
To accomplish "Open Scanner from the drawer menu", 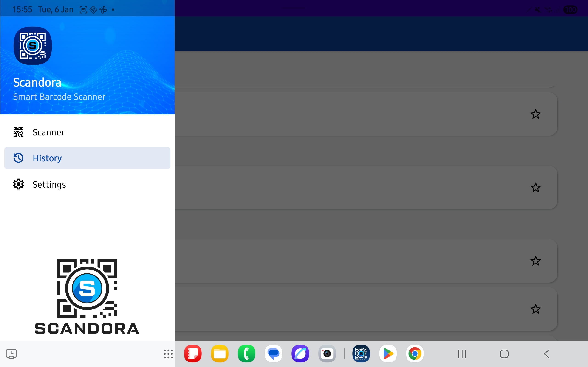I will [x=49, y=132].
